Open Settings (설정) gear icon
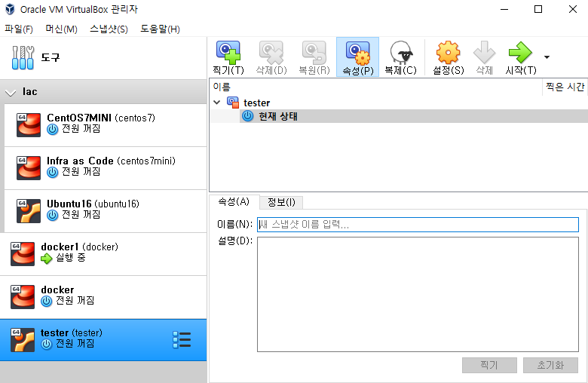The image size is (588, 383). pos(448,53)
